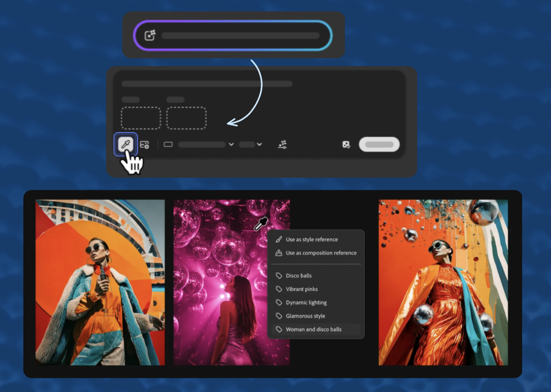Choose the 'Vibrant pinks' tag

click(302, 289)
